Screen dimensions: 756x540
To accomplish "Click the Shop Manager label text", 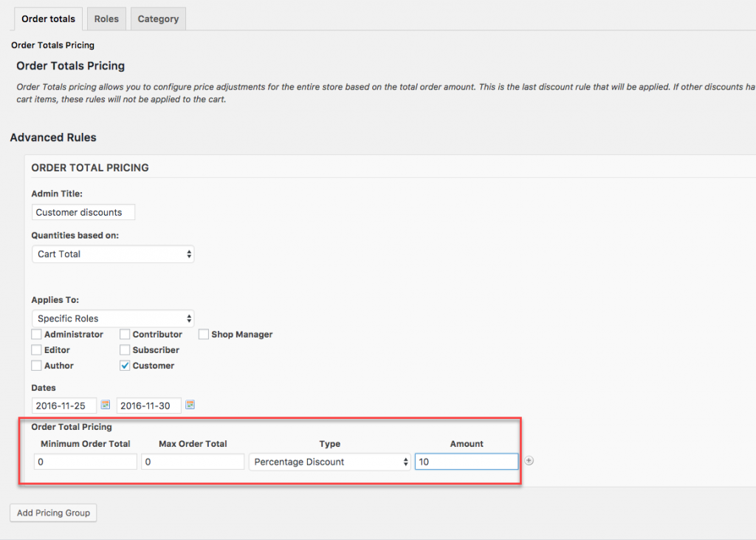I will tap(242, 335).
